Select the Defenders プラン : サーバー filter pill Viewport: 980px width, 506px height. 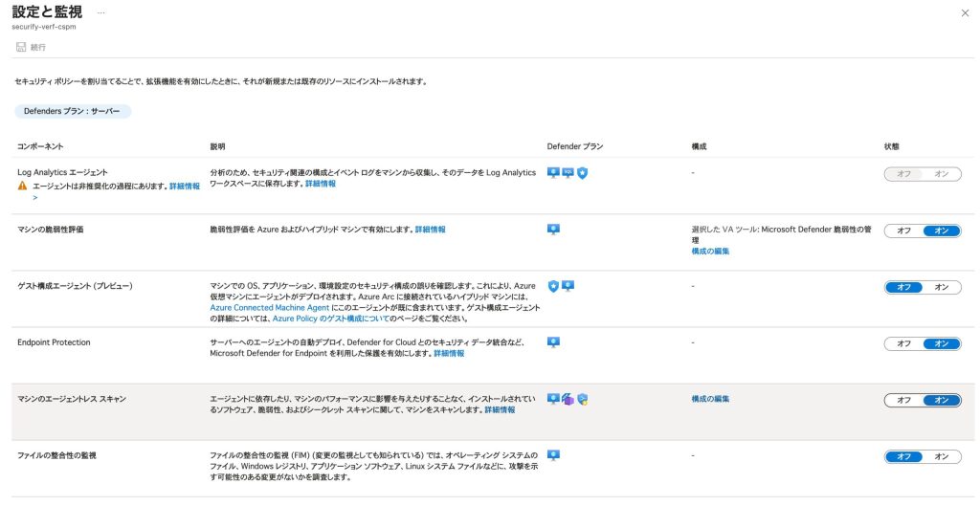pyautogui.click(x=73, y=112)
